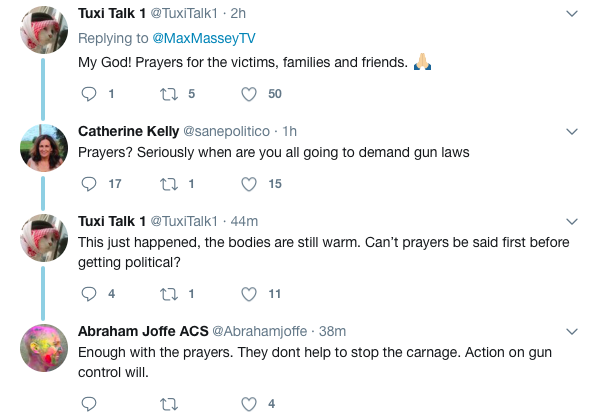The image size is (603, 412).
Task: View Catherine Kelly's profile picture
Action: [x=44, y=148]
